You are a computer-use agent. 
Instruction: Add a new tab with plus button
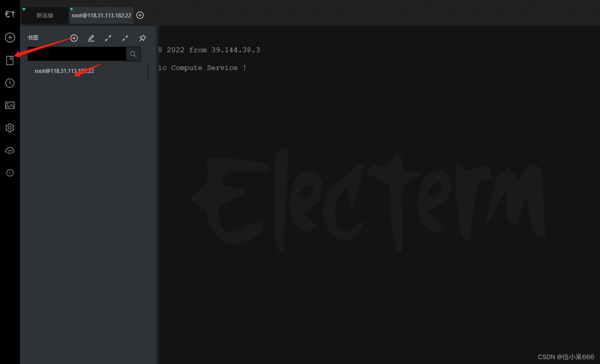click(140, 15)
